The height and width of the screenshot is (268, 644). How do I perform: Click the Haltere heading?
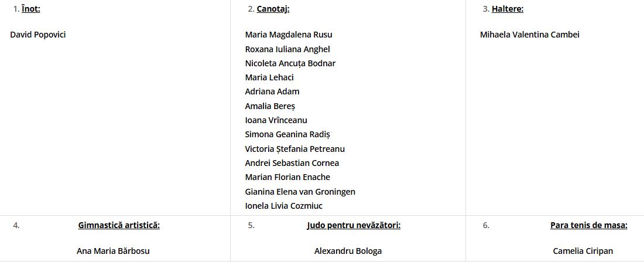508,9
